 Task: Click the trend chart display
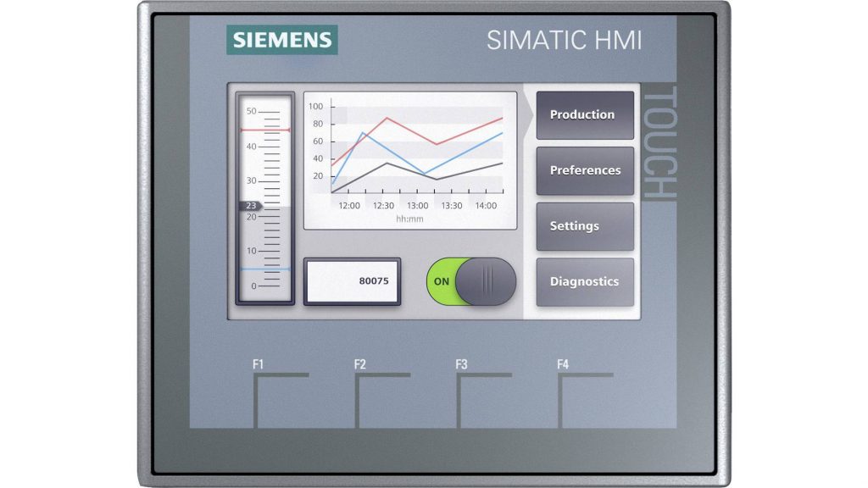click(410, 160)
